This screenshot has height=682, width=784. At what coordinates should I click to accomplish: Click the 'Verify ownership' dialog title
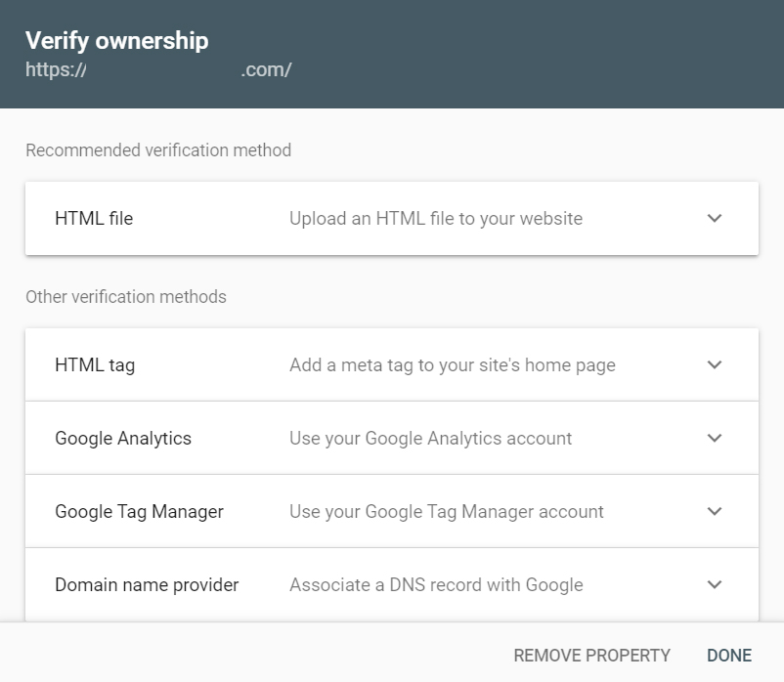coord(117,41)
